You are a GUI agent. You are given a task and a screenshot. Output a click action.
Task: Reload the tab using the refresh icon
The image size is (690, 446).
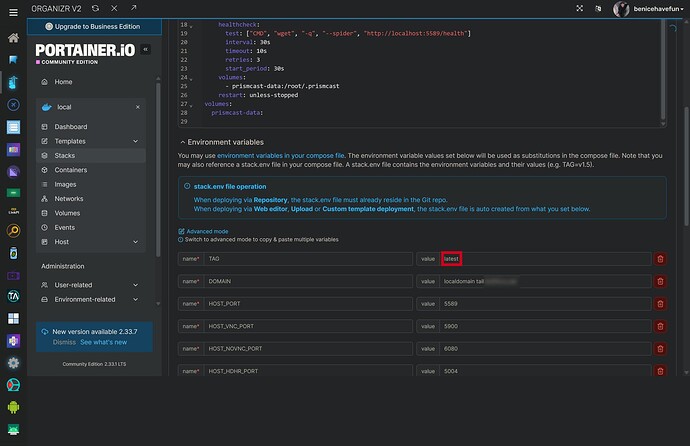click(x=95, y=8)
